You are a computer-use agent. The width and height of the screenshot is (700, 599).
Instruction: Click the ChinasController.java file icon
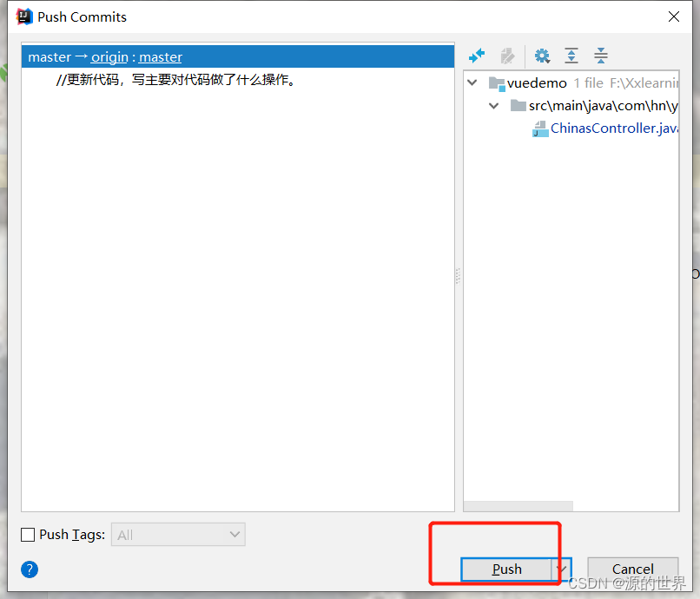540,129
